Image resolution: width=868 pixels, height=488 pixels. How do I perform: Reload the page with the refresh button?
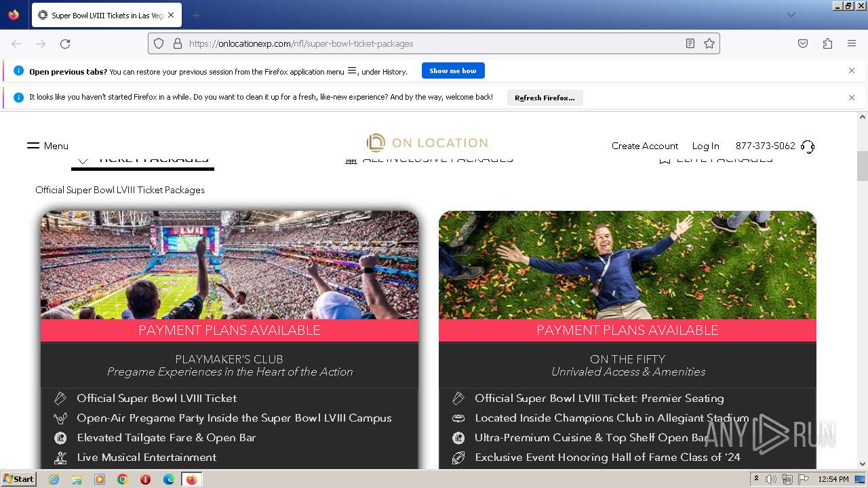[65, 43]
